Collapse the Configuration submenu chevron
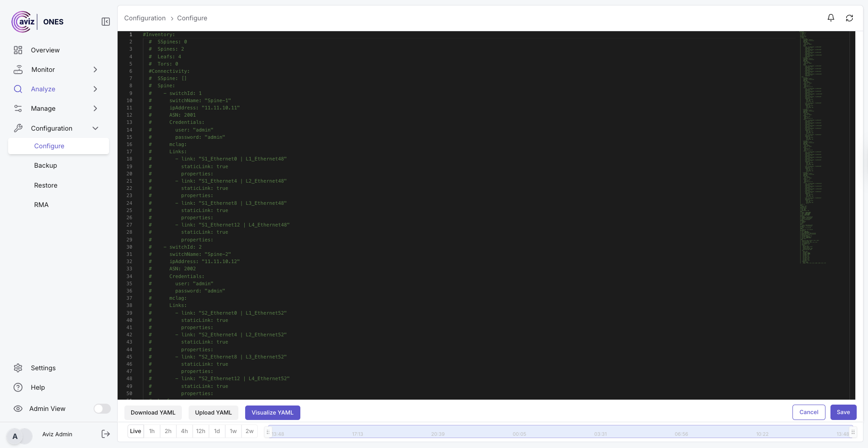The width and height of the screenshot is (868, 448). [x=95, y=128]
